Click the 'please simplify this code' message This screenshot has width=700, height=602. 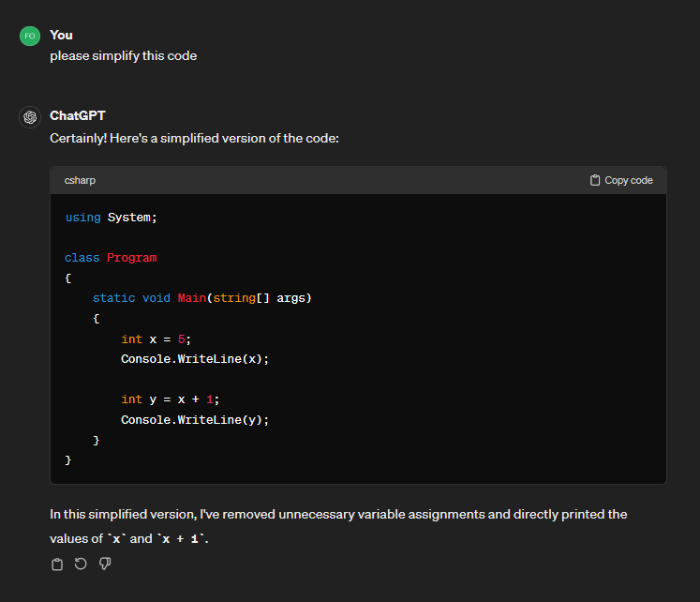(123, 56)
